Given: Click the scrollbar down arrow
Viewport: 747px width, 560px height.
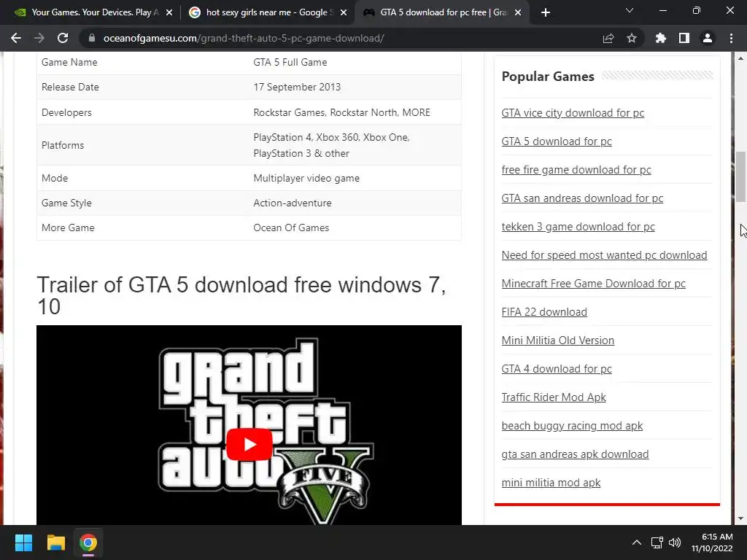Looking at the screenshot, I should pyautogui.click(x=740, y=518).
